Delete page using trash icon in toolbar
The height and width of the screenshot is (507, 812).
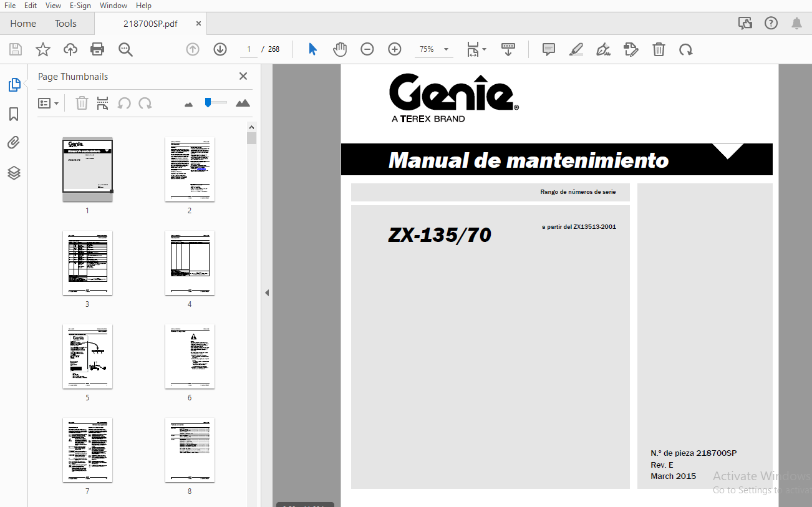coord(659,49)
